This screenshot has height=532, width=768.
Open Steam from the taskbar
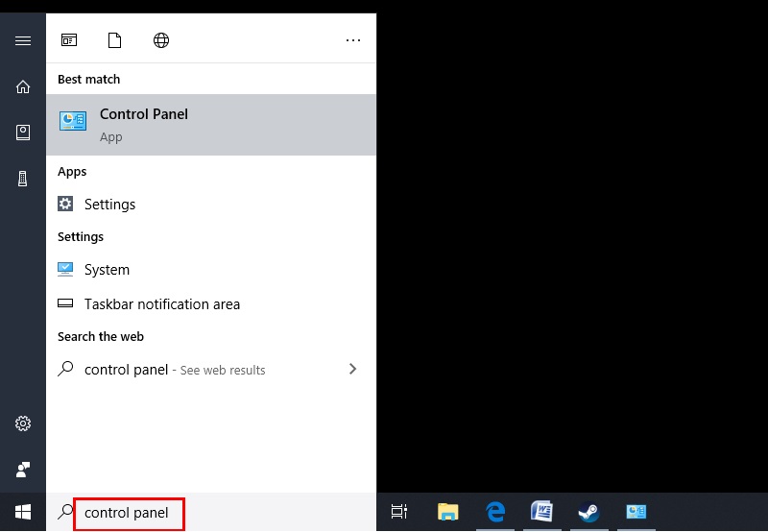tap(588, 512)
